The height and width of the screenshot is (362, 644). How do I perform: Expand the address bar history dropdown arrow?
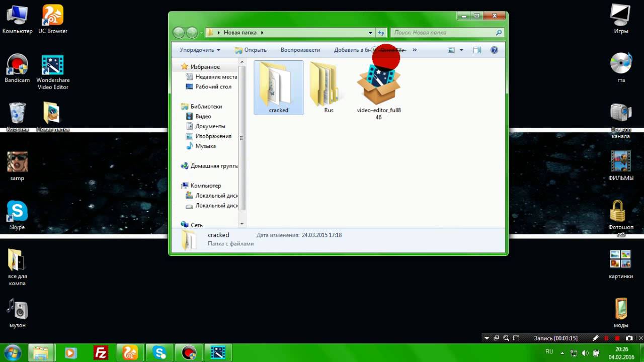tap(371, 33)
